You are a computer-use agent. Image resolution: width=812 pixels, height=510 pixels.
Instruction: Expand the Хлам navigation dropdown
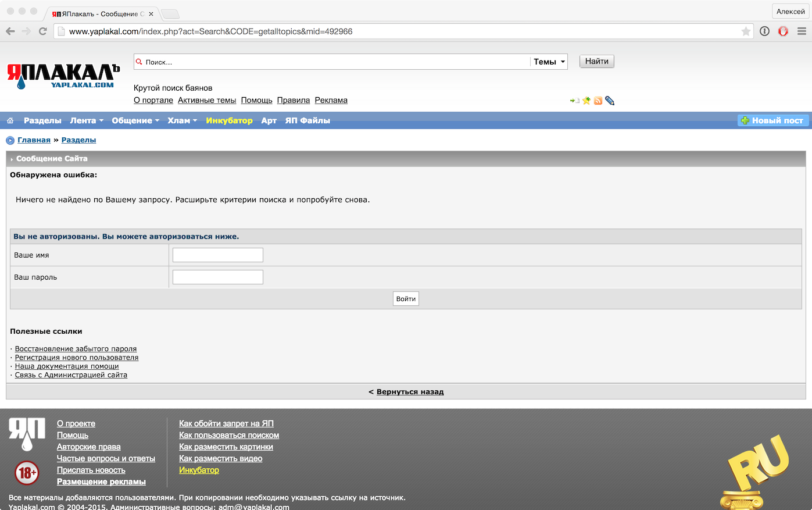(182, 120)
